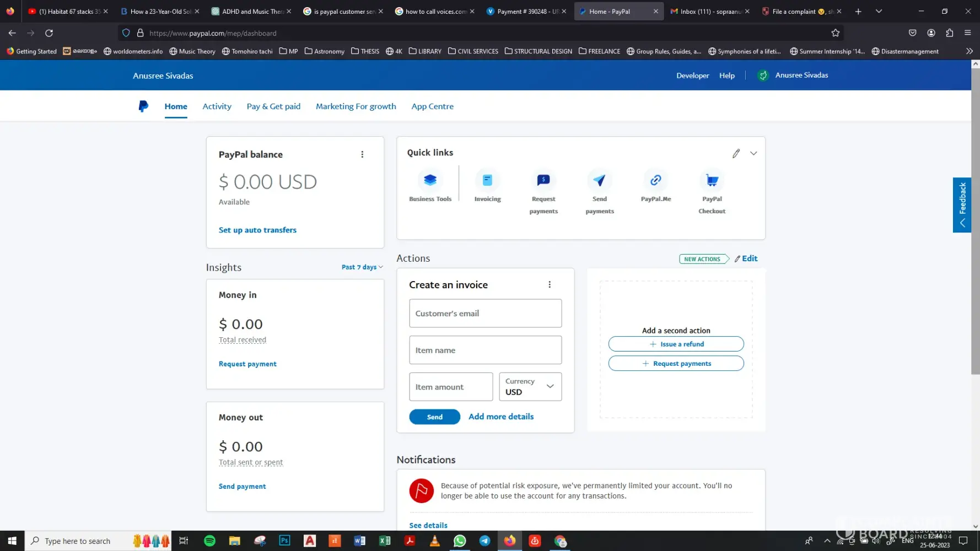Click the Send payments paper plane icon

(x=599, y=180)
